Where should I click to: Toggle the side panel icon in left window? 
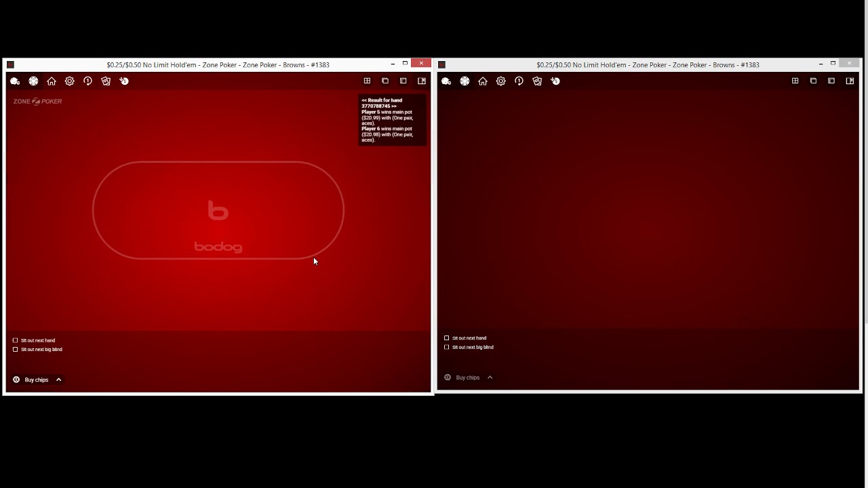coord(422,81)
